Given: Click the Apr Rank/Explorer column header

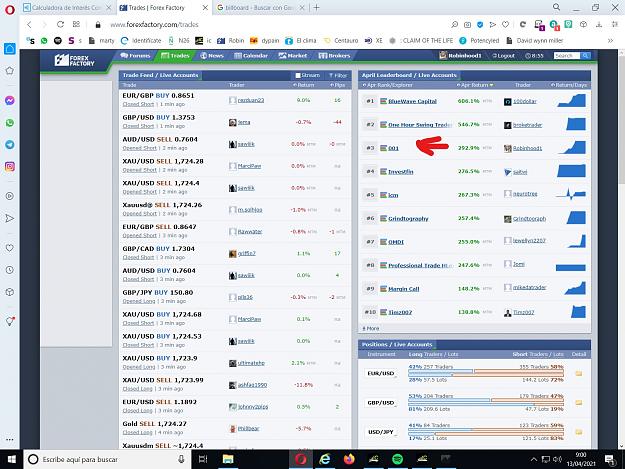Looking at the screenshot, I should tap(385, 85).
